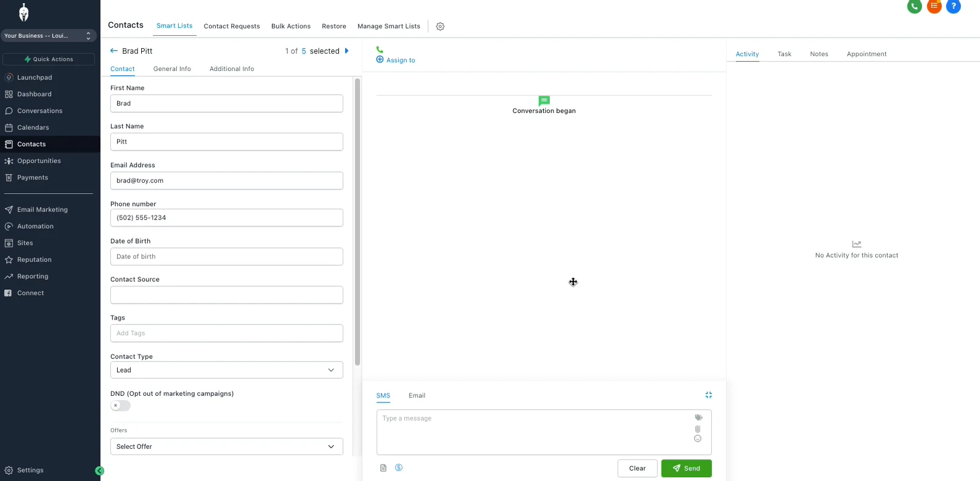This screenshot has height=481, width=980.
Task: Switch to Additional Info tab
Action: click(232, 69)
